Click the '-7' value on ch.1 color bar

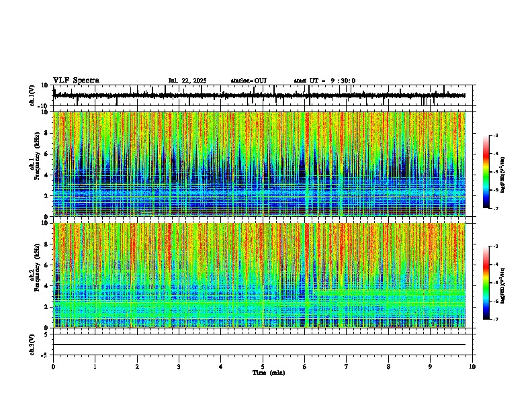(x=496, y=208)
